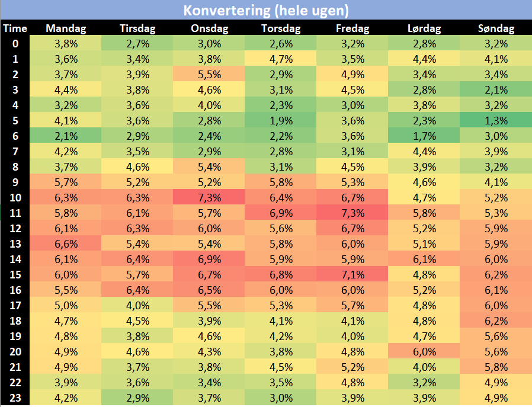The height and width of the screenshot is (407, 532).
Task: Select Torsdag's 6,8% cell at hour 15
Action: 281,274
